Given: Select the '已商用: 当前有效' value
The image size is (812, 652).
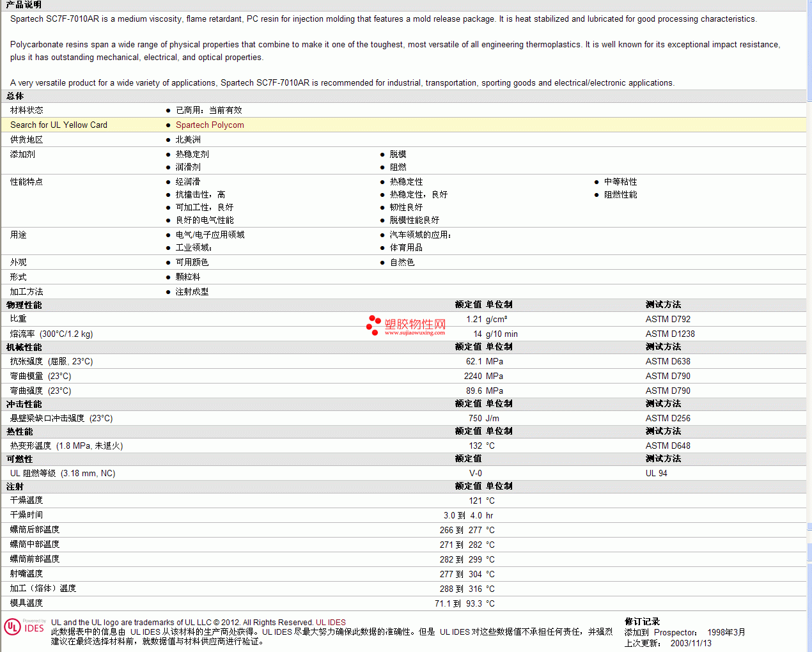Looking at the screenshot, I should coord(209,110).
